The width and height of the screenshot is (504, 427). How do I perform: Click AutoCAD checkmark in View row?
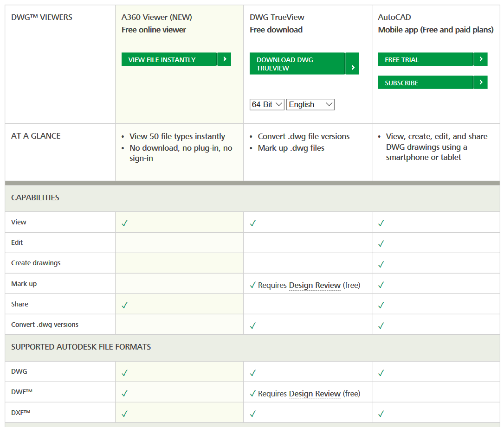381,223
